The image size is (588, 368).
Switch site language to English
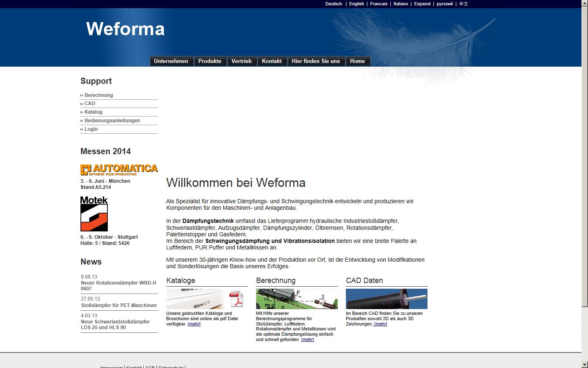[356, 4]
